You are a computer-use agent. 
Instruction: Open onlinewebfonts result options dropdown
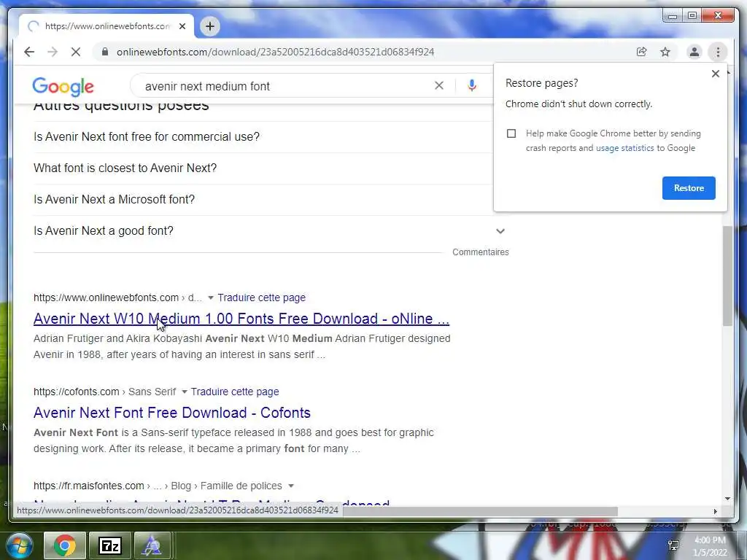[211, 298]
